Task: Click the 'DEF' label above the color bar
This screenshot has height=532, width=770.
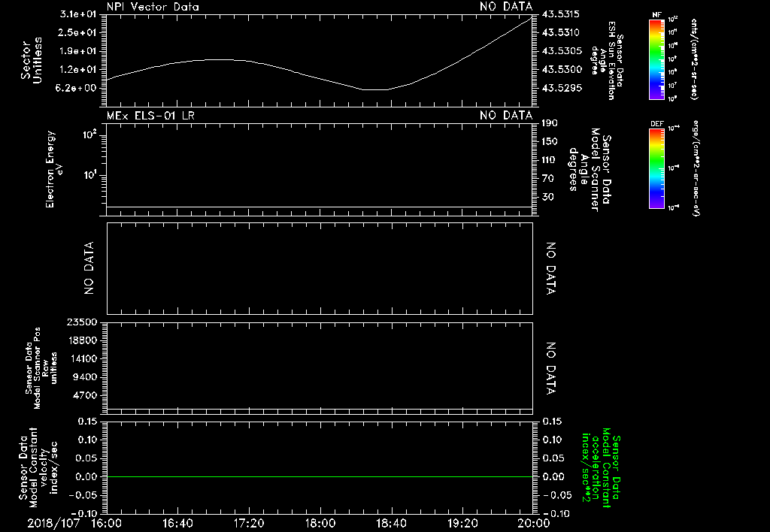Action: click(x=656, y=124)
